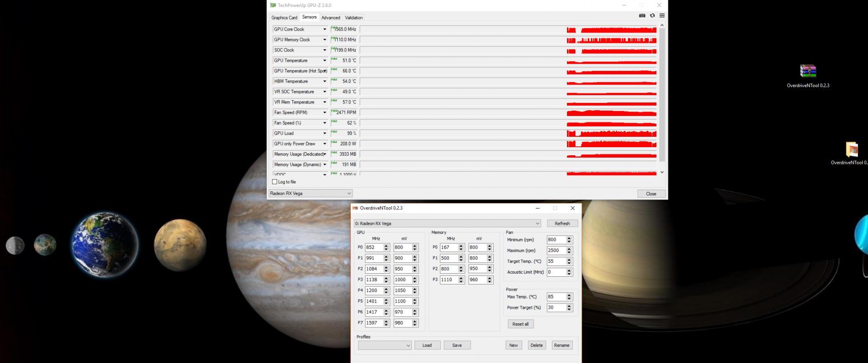Image resolution: width=868 pixels, height=363 pixels.
Task: Click the New profile button
Action: [x=514, y=345]
